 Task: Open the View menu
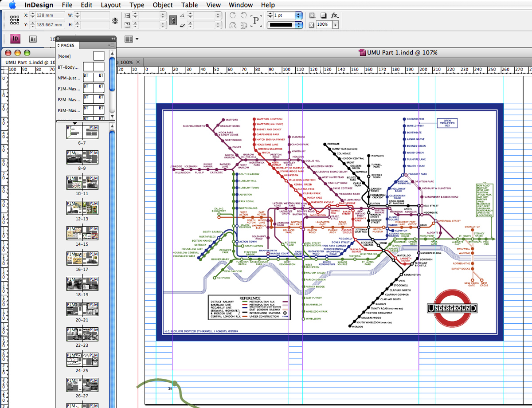click(x=213, y=5)
